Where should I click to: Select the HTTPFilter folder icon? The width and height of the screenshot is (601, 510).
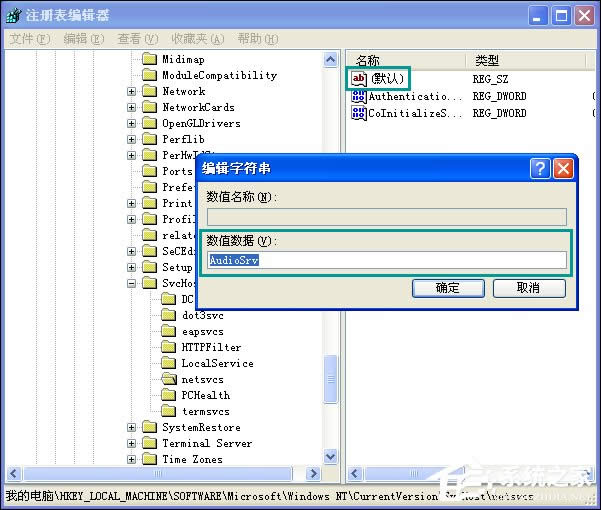click(168, 347)
